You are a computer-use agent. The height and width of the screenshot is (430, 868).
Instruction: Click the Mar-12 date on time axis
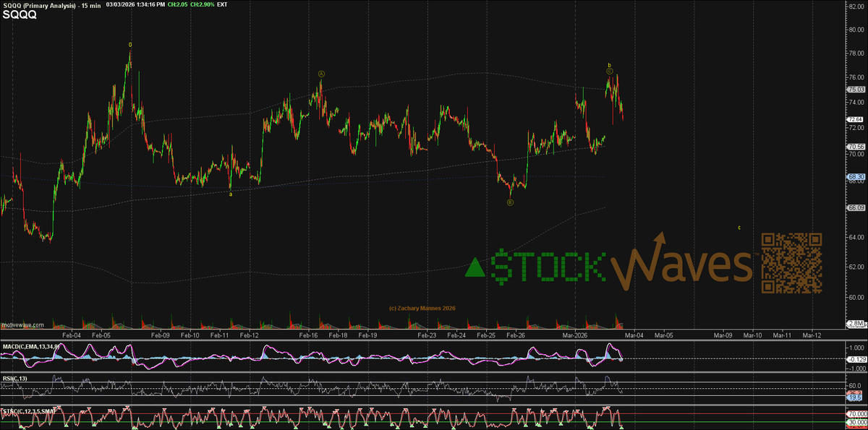(x=812, y=335)
